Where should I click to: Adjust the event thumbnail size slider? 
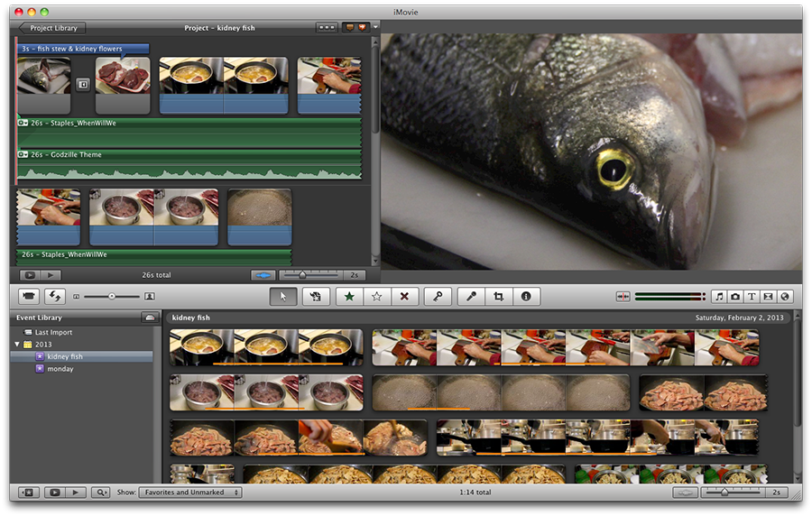pyautogui.click(x=724, y=493)
